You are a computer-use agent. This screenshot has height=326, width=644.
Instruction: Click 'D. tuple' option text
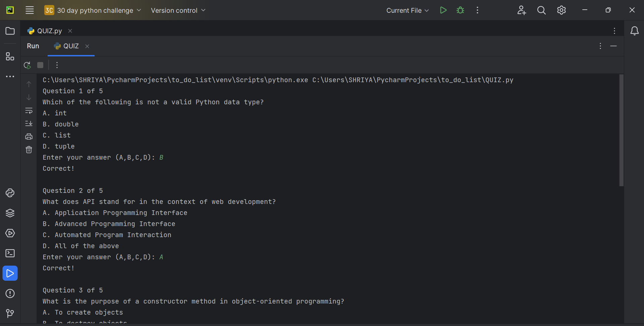(x=59, y=146)
